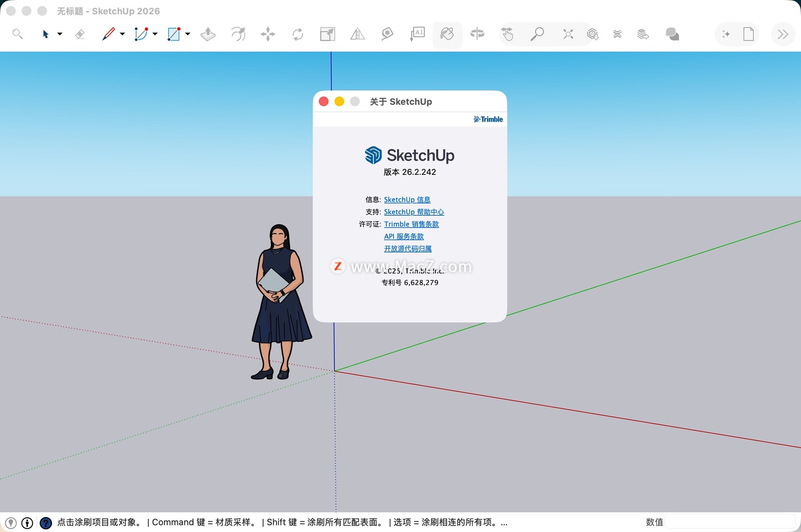Click the 专利号 6,628,279 text
Screen dimensions: 801x532
pos(410,282)
